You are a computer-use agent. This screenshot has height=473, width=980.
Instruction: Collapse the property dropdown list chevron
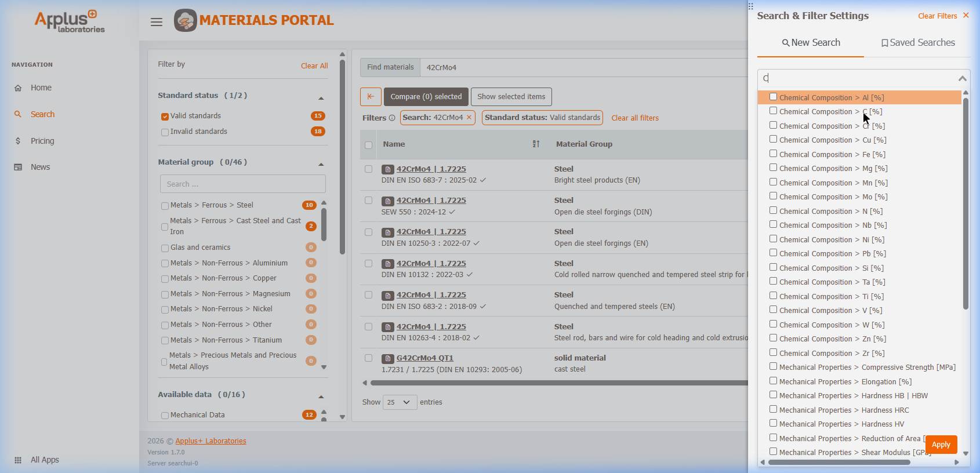962,78
